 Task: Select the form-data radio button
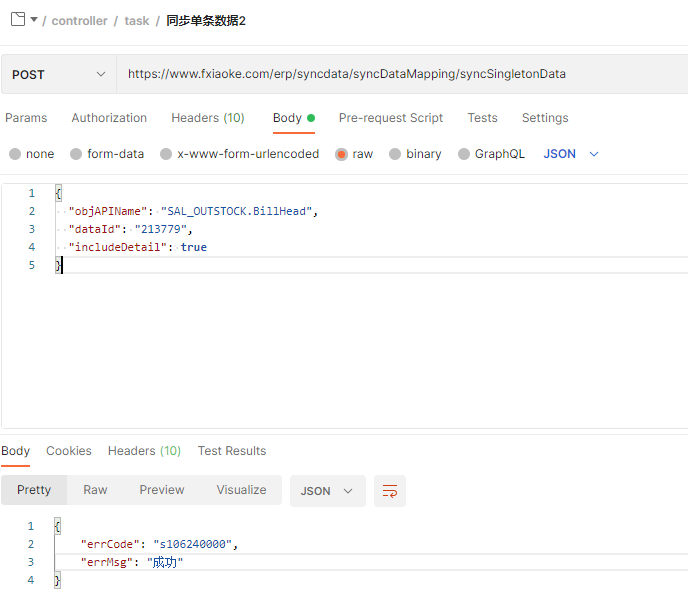[x=76, y=154]
